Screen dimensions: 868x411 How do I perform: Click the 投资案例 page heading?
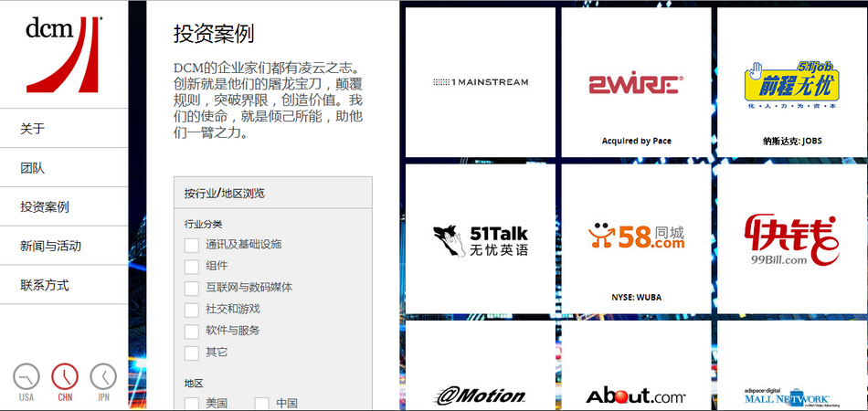[214, 34]
